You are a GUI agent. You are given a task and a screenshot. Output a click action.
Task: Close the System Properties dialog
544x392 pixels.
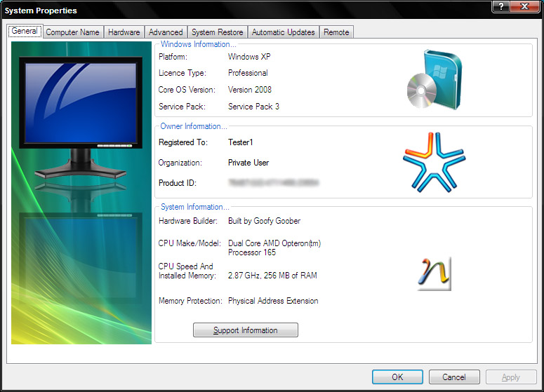click(x=525, y=6)
